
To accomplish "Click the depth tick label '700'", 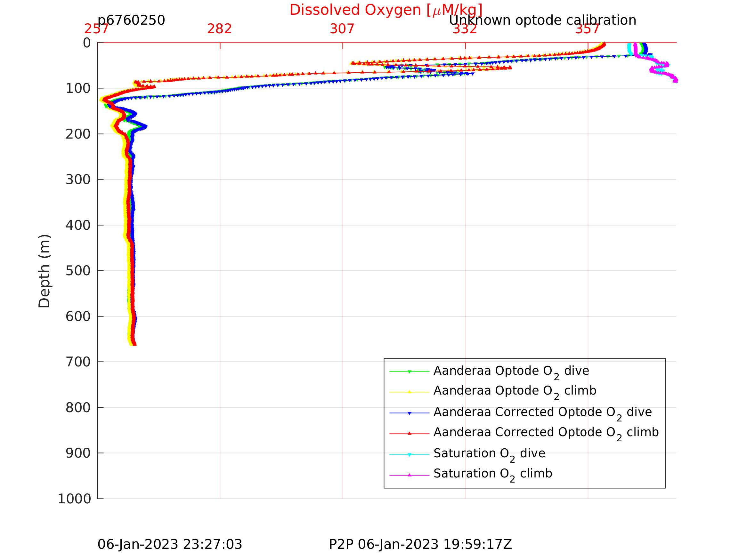I will [x=78, y=362].
